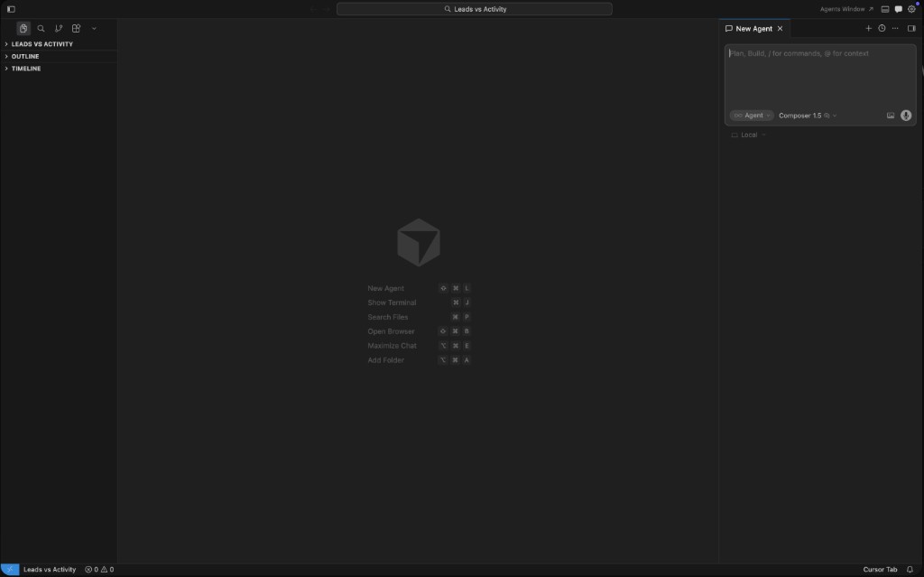924x577 pixels.
Task: Select the Source Control icon
Action: pos(59,28)
